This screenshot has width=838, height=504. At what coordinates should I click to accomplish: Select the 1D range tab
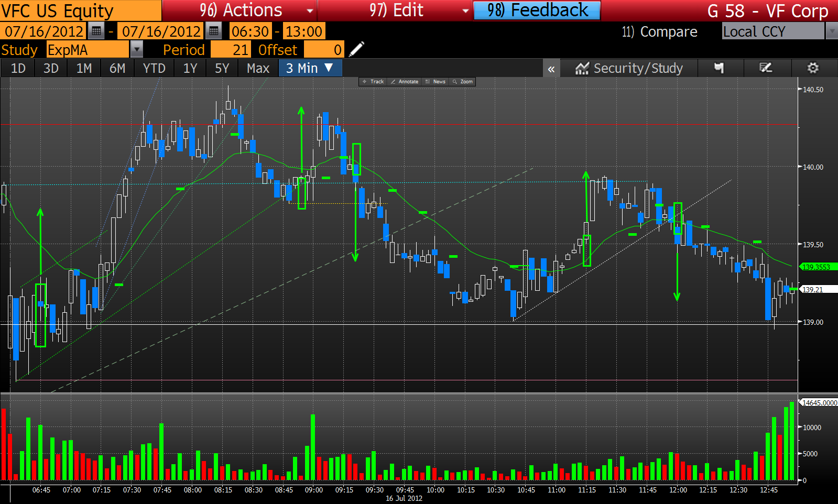(x=18, y=68)
